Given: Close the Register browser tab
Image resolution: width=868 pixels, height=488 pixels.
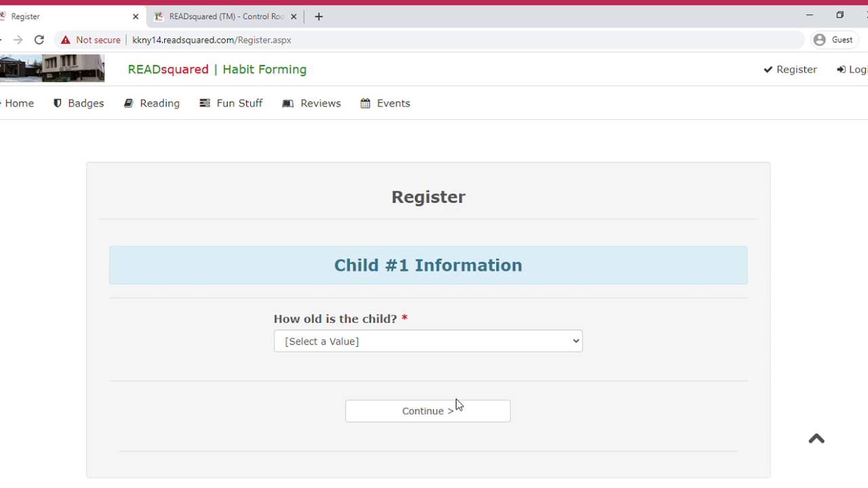Looking at the screenshot, I should click(136, 16).
